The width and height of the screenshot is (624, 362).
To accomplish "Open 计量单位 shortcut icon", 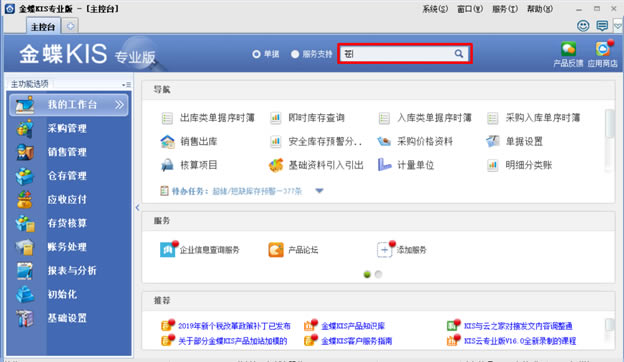I will (385, 165).
